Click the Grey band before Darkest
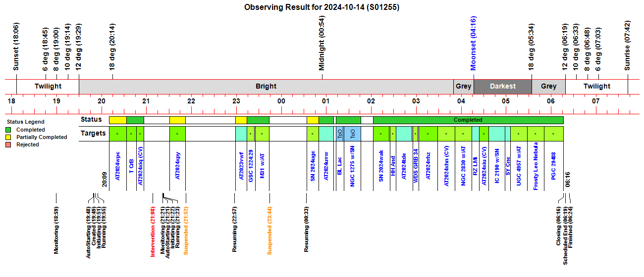This screenshot has height=277, width=644. coord(464,86)
